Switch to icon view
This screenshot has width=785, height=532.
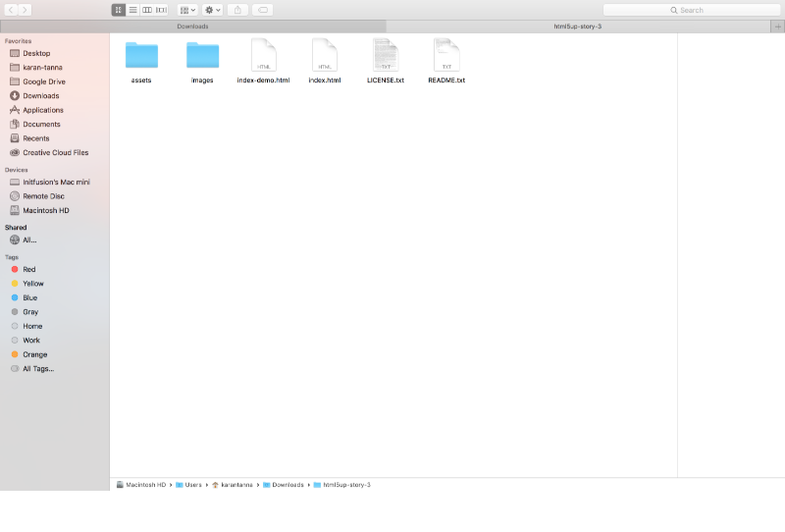coord(118,10)
